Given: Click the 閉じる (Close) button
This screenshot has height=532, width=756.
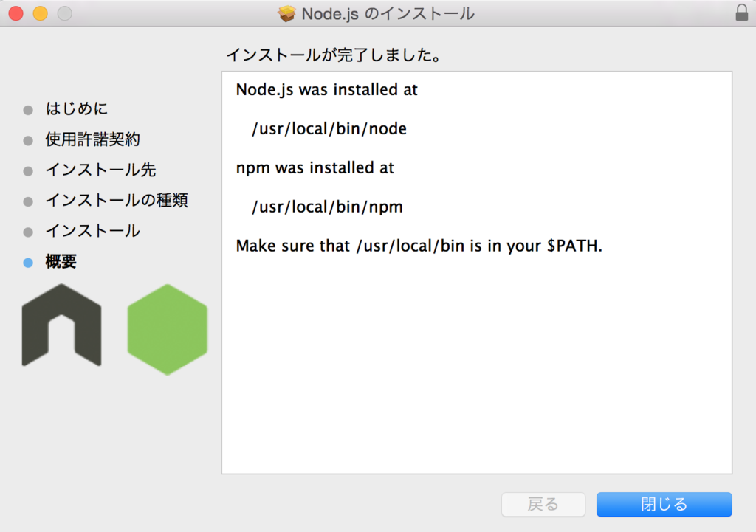Looking at the screenshot, I should click(664, 505).
